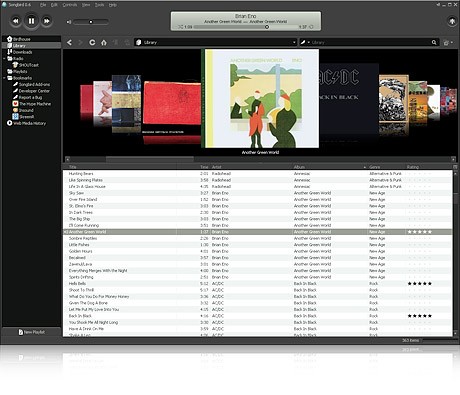
Task: Toggle repeat icon in the now-playing display
Action: [x=311, y=27]
